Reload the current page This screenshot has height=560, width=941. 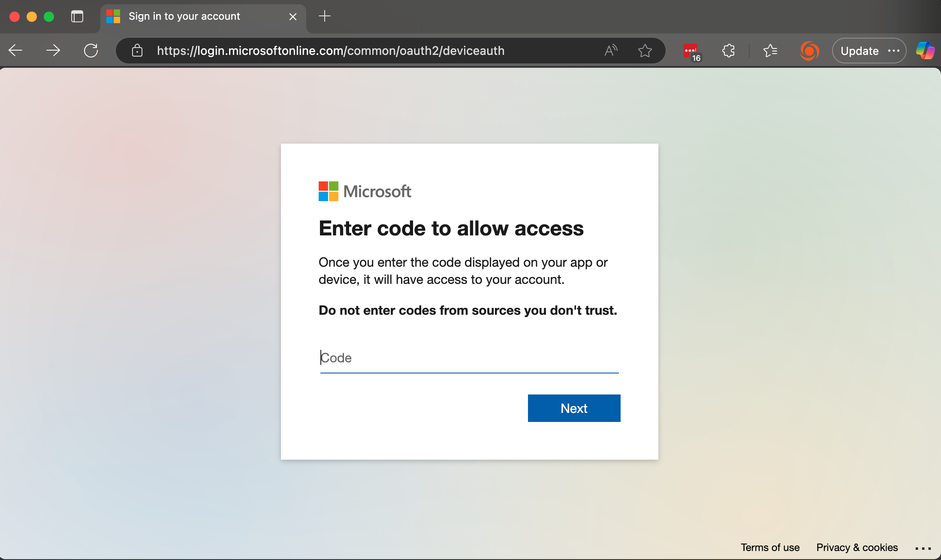(x=91, y=51)
